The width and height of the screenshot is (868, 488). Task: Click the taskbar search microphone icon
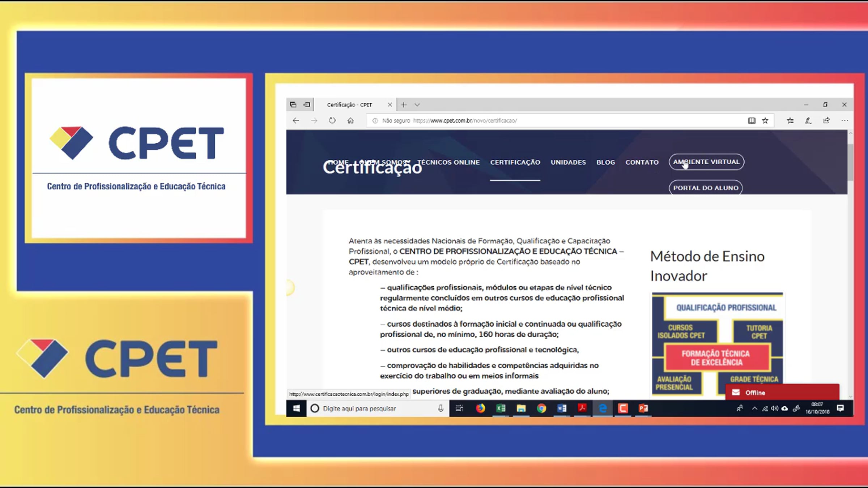pyautogui.click(x=441, y=408)
